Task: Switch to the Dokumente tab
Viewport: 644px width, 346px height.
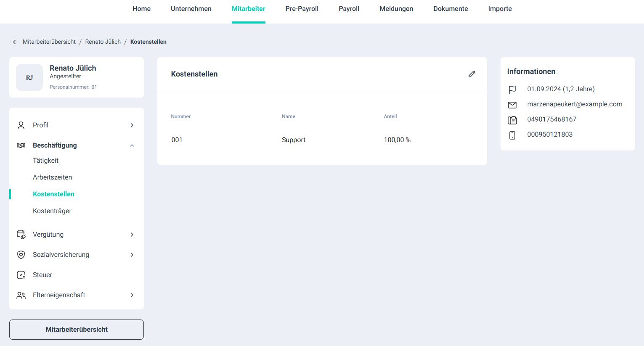Action: (x=451, y=9)
